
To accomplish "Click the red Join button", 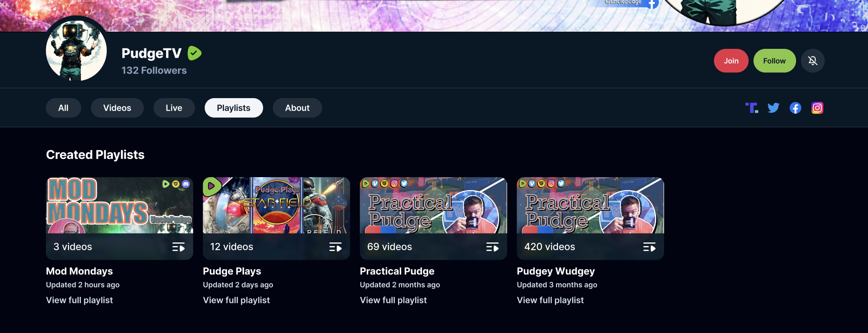I will tap(731, 61).
